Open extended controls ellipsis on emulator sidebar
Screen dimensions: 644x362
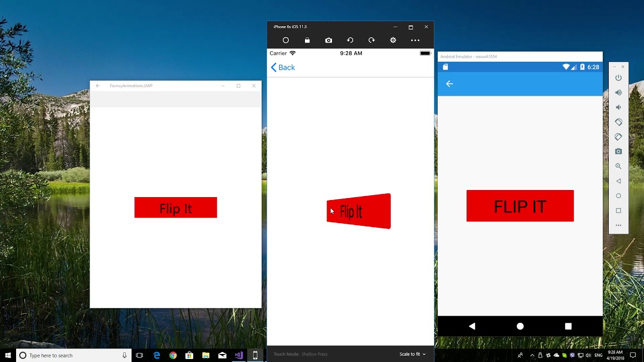618,225
